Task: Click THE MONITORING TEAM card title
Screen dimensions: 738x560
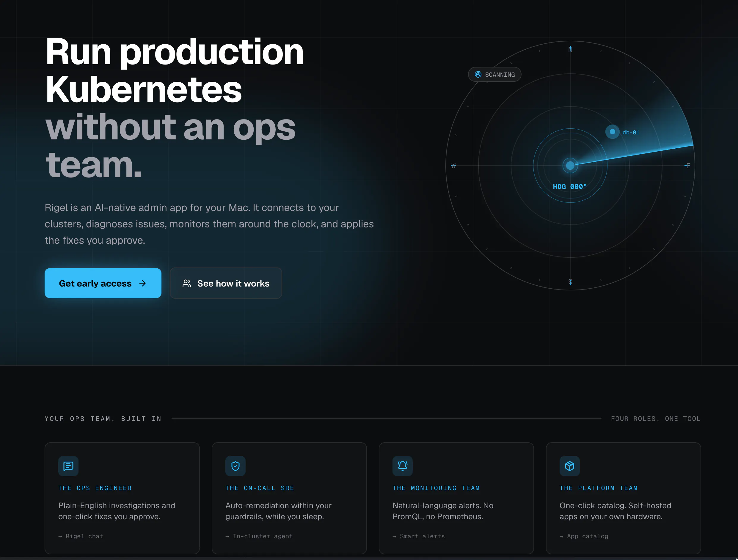Action: [436, 488]
